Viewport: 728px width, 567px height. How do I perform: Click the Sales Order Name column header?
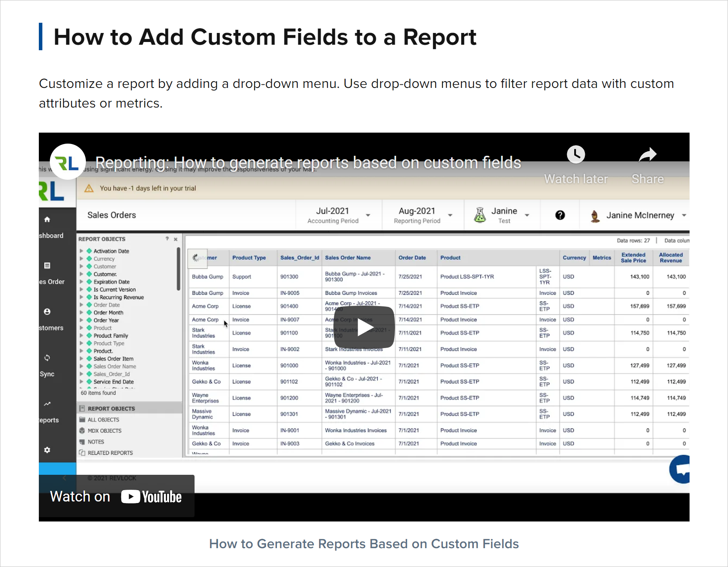pos(359,258)
